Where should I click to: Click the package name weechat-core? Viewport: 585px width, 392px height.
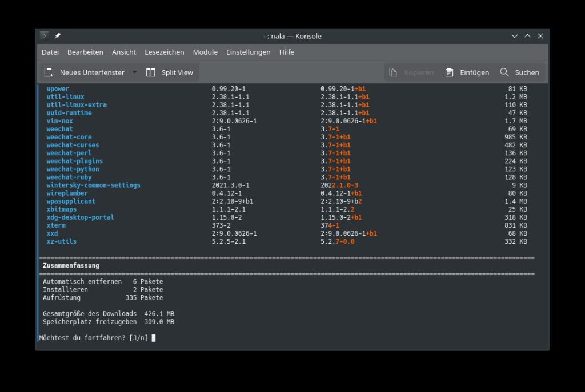(69, 137)
